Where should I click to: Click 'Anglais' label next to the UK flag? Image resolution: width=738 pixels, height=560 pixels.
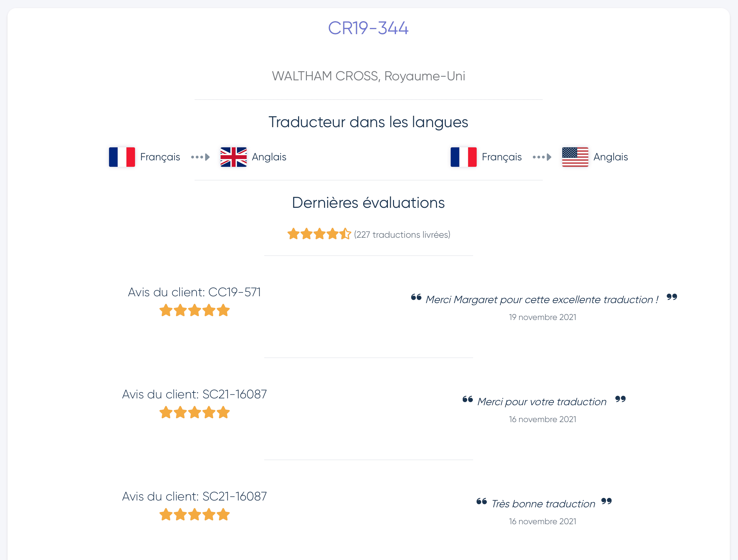tap(269, 157)
